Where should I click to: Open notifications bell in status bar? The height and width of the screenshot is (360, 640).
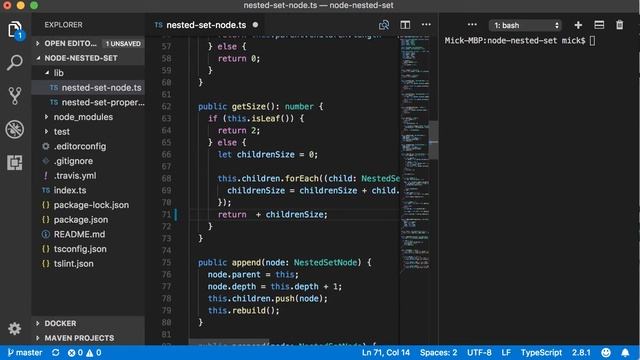point(625,353)
